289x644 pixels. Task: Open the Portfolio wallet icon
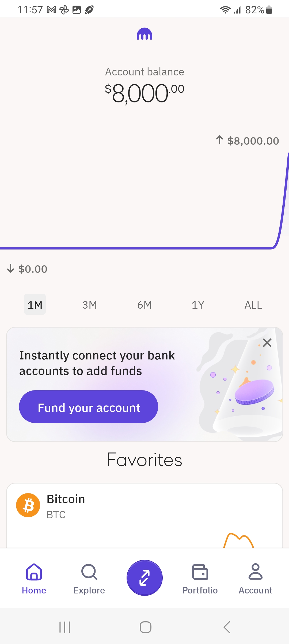coord(200,572)
